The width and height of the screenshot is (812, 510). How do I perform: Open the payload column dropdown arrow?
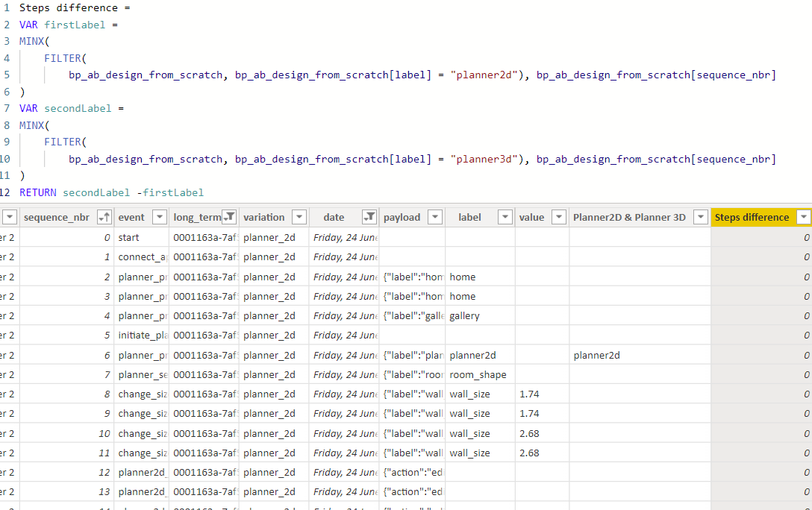point(435,217)
